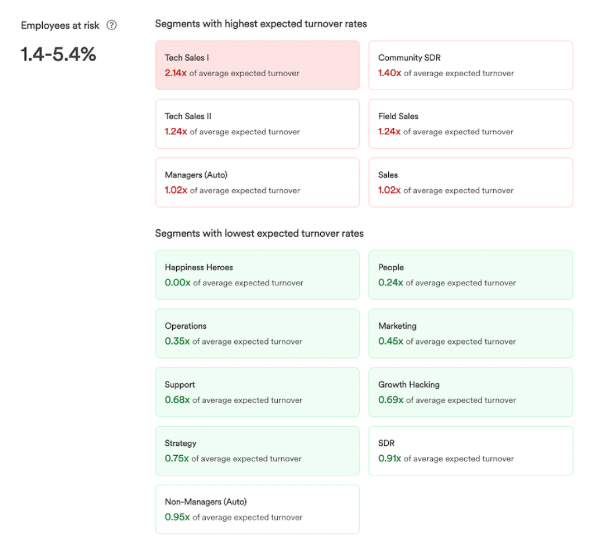Click the Happiness Heroes segment card
This screenshot has width=592, height=548.
tap(257, 275)
